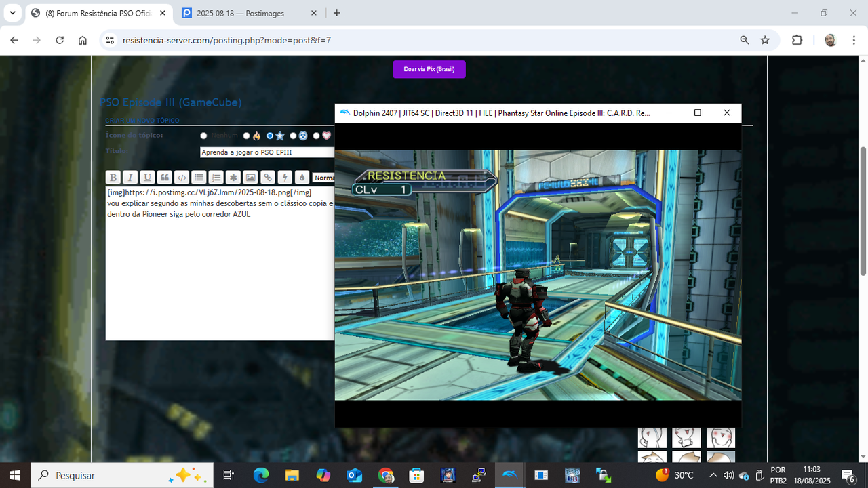868x488 pixels.
Task: Click the scrollbar down arrow
Action: click(x=863, y=455)
